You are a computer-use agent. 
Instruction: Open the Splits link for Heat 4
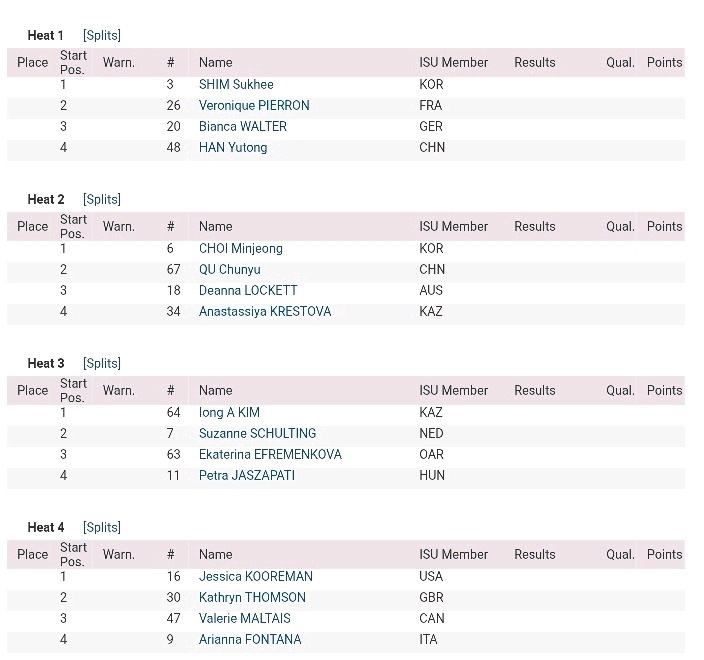[102, 527]
